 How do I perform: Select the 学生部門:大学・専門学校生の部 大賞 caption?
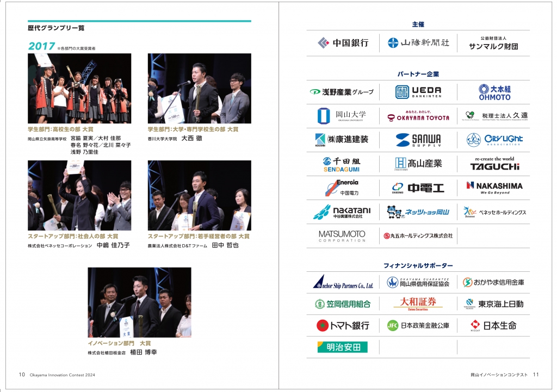point(193,129)
